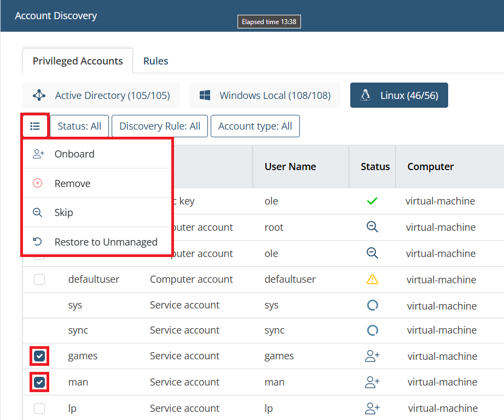
Task: Switch to the Rules tab
Action: tap(155, 61)
